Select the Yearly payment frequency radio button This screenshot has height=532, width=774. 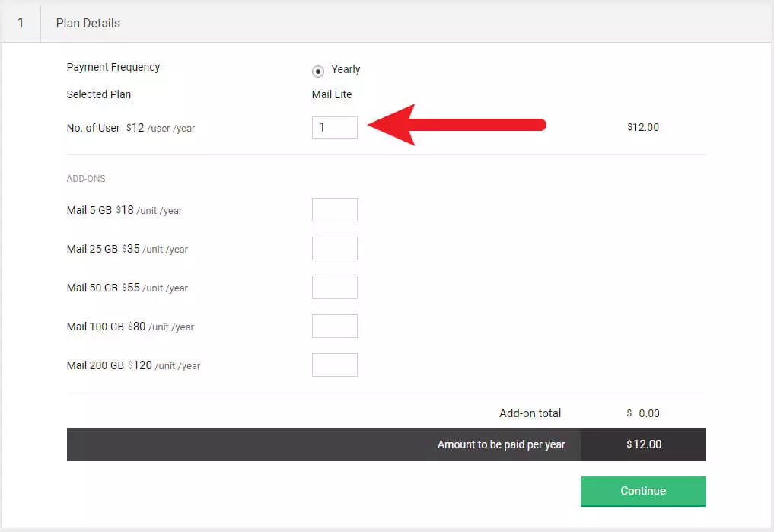pyautogui.click(x=318, y=71)
